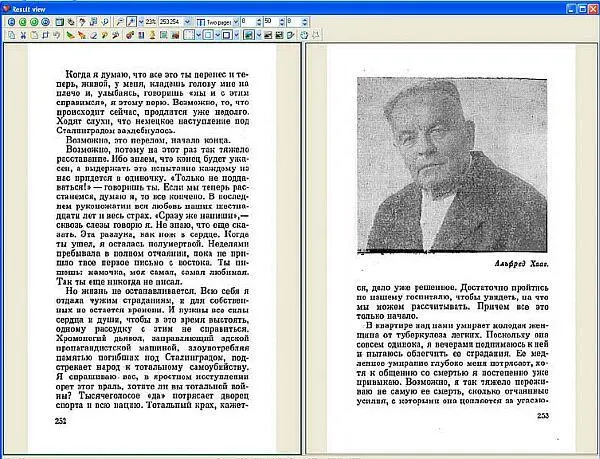The height and width of the screenshot is (459, 600).
Task: Go to first page with blue rewind button
Action: click(11, 22)
